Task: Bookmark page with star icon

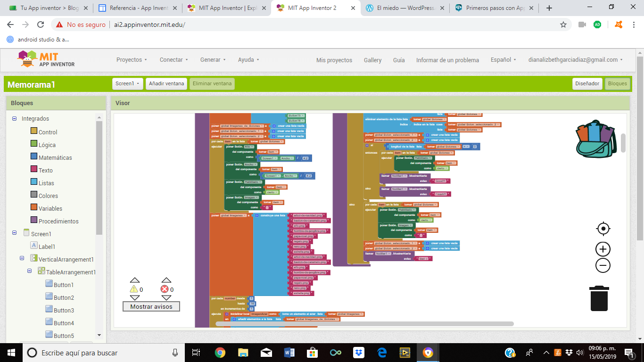Action: click(x=563, y=25)
